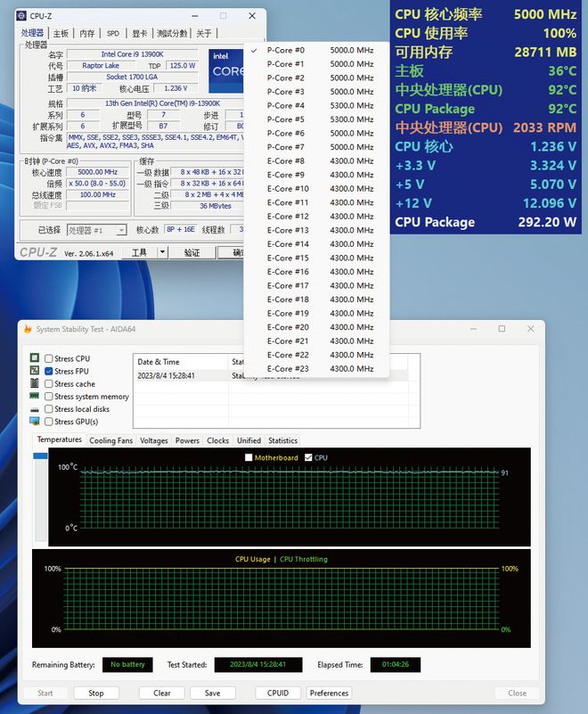The image size is (588, 714).
Task: Click the Stress local disks drive icon
Action: [35, 409]
